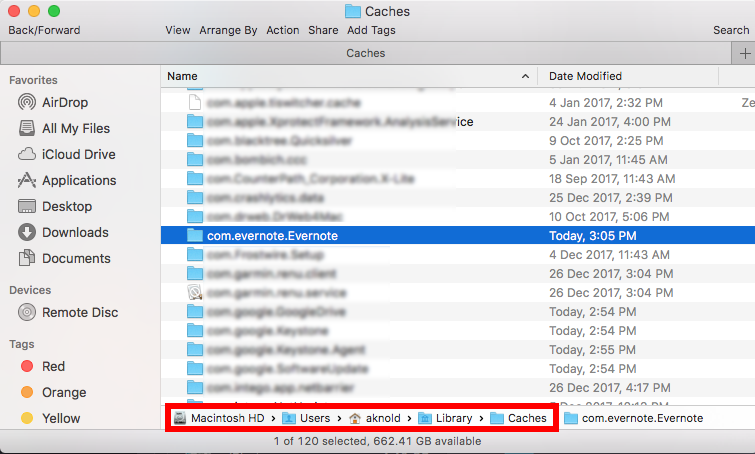The height and width of the screenshot is (454, 755).
Task: Click 'Users' text in path bar
Action: click(x=315, y=418)
